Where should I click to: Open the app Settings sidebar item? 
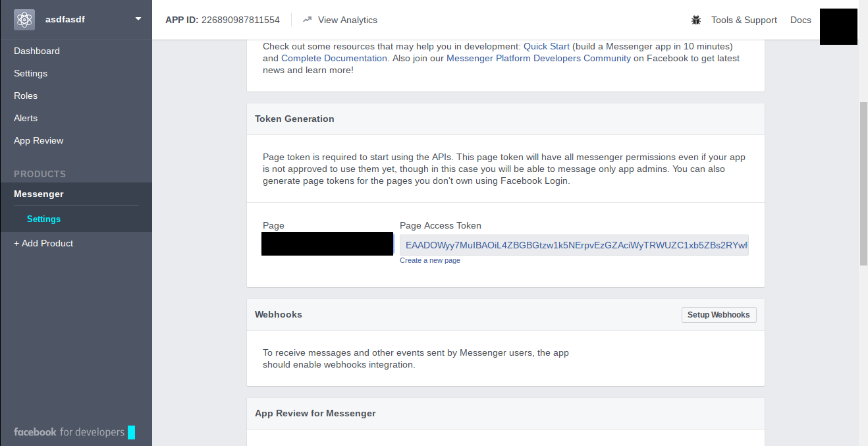pos(31,73)
